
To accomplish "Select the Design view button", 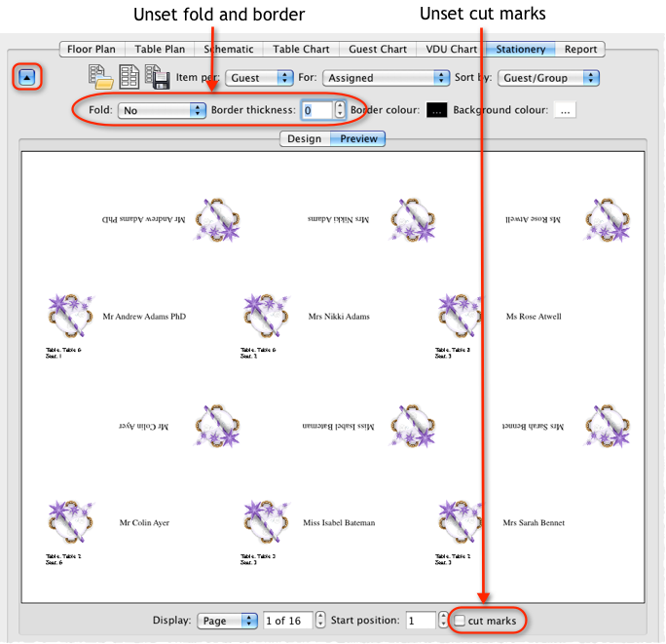I will click(304, 138).
